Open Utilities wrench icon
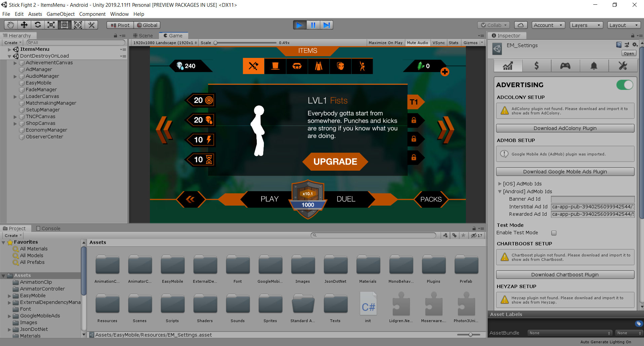The image size is (644, 346). (x=623, y=66)
